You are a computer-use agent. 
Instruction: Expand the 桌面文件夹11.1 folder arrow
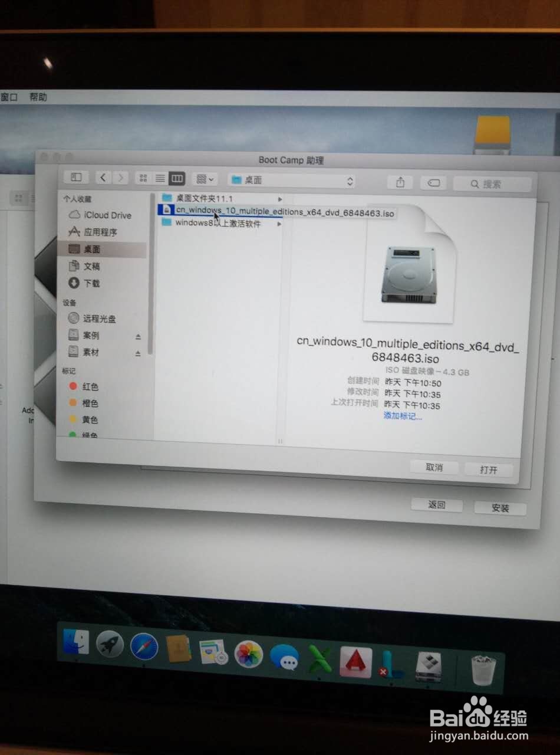[x=279, y=199]
